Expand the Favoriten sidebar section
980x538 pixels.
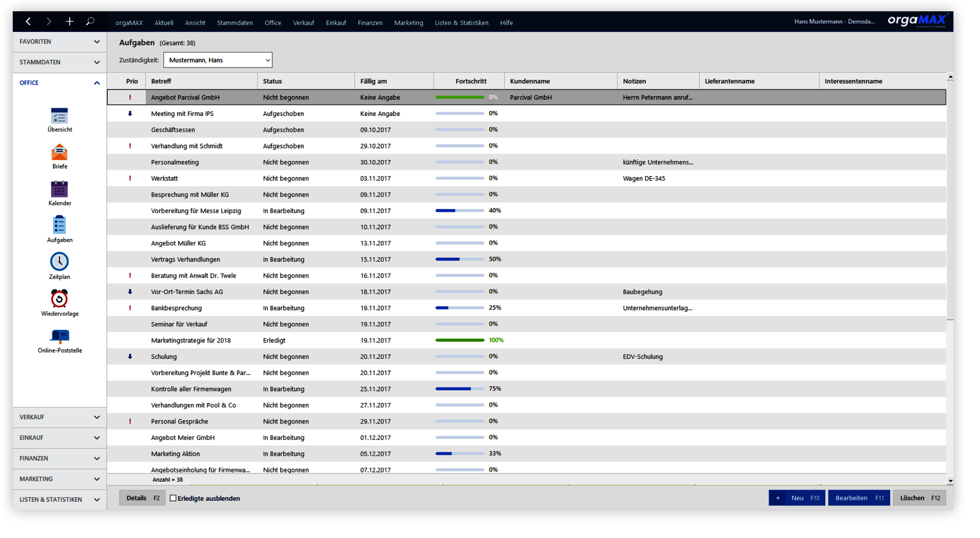click(x=59, y=42)
